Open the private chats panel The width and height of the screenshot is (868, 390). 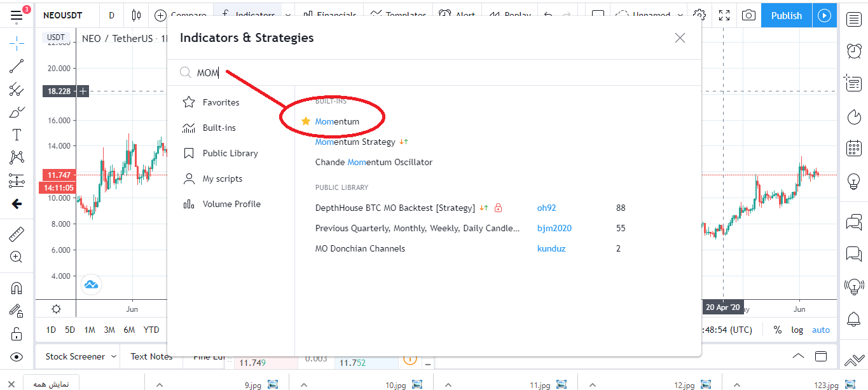click(x=853, y=255)
